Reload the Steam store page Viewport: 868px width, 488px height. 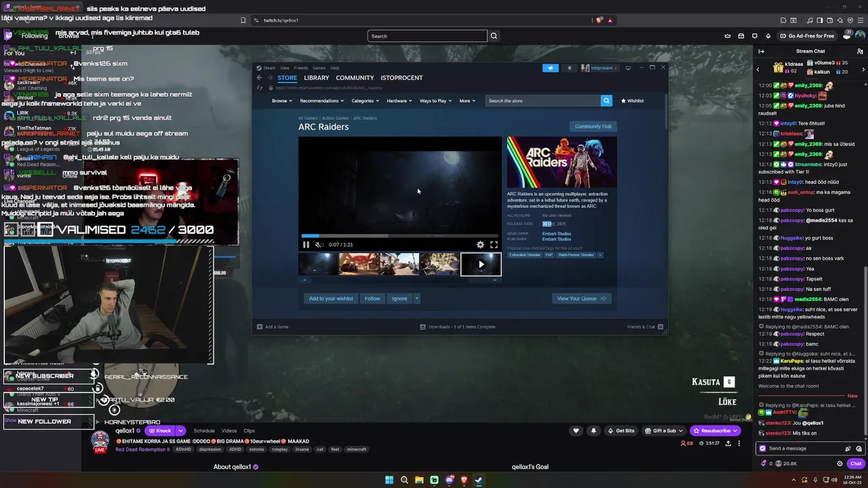pos(259,87)
